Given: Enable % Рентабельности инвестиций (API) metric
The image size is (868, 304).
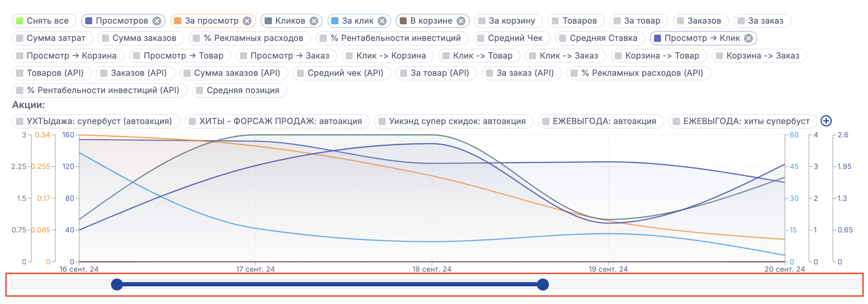Looking at the screenshot, I should [100, 90].
